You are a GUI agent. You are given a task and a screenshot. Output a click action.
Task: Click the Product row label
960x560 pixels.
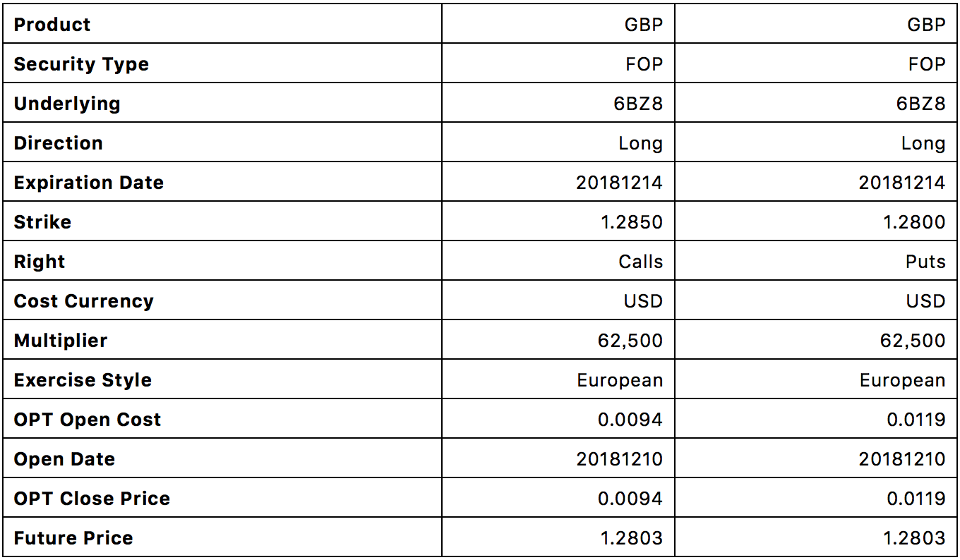point(52,25)
